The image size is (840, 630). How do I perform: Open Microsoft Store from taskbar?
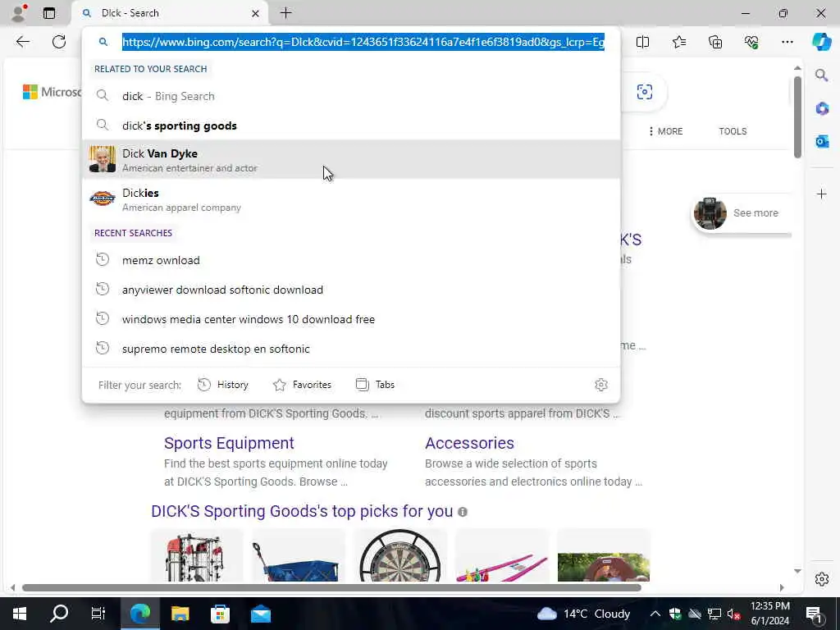pyautogui.click(x=220, y=614)
